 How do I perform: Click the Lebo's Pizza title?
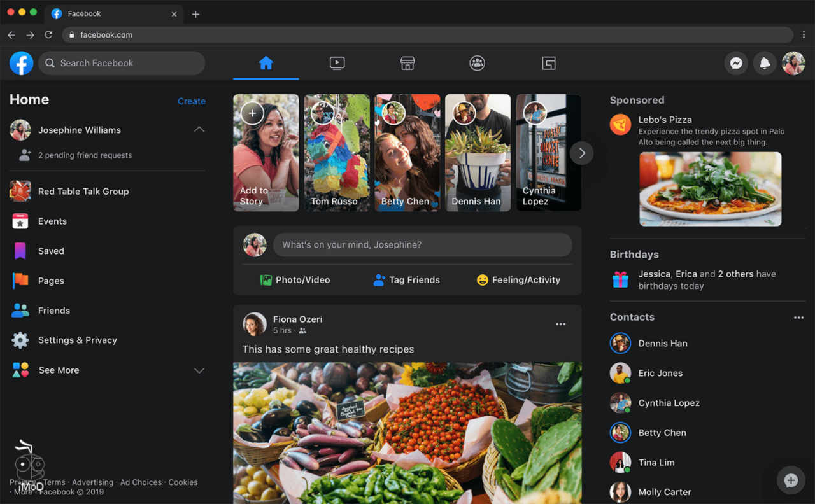[665, 120]
